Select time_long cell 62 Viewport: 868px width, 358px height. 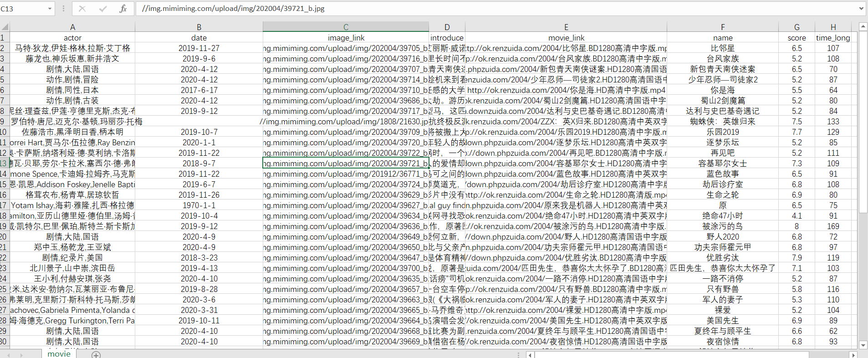(x=833, y=331)
